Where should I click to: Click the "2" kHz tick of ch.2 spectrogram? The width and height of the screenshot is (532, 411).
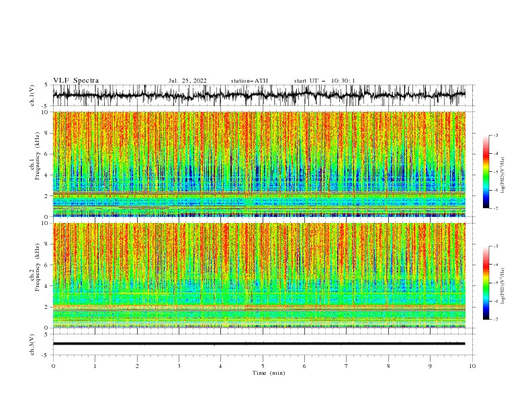pos(46,307)
